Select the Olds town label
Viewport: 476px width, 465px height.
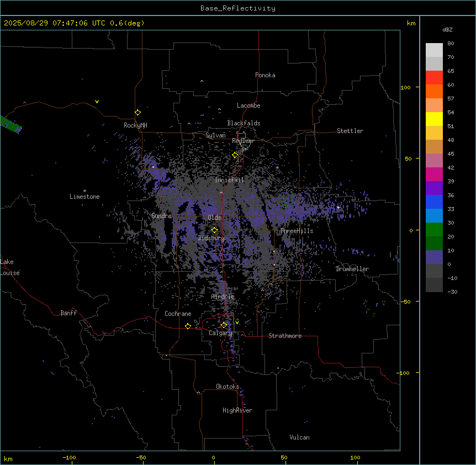[x=214, y=218]
